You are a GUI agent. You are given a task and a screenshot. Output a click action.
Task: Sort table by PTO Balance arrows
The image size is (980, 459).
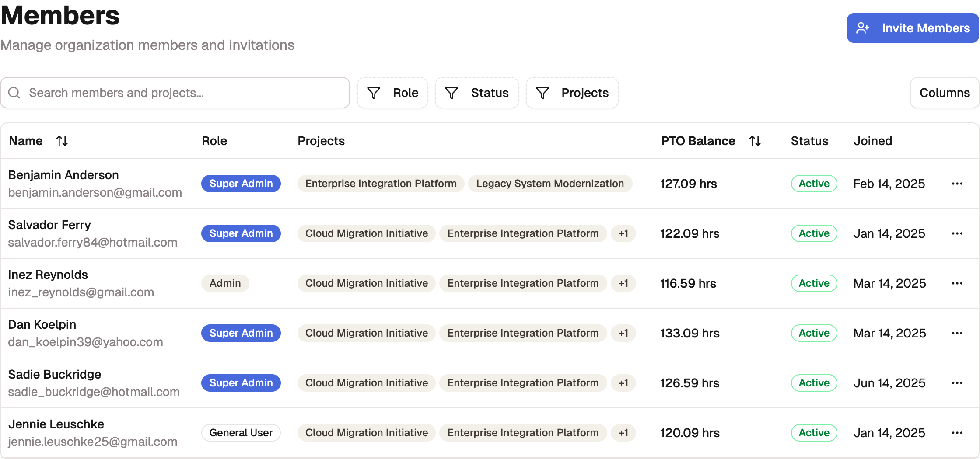[755, 141]
